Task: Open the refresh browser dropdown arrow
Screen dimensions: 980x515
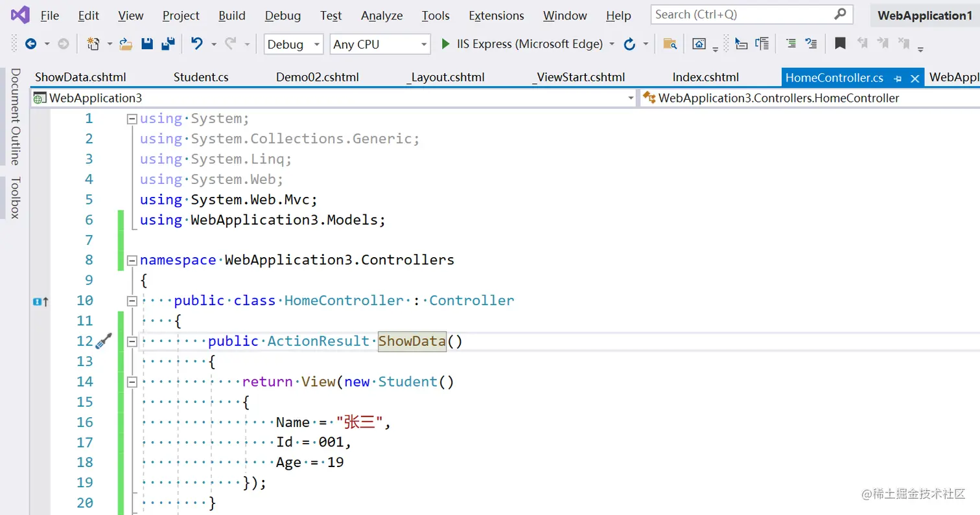Action: [x=646, y=44]
